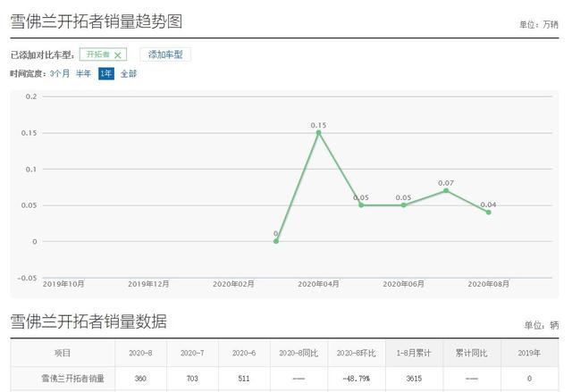The height and width of the screenshot is (392, 572).
Task: Click the 开拓者 comparison tag text
Action: click(97, 54)
